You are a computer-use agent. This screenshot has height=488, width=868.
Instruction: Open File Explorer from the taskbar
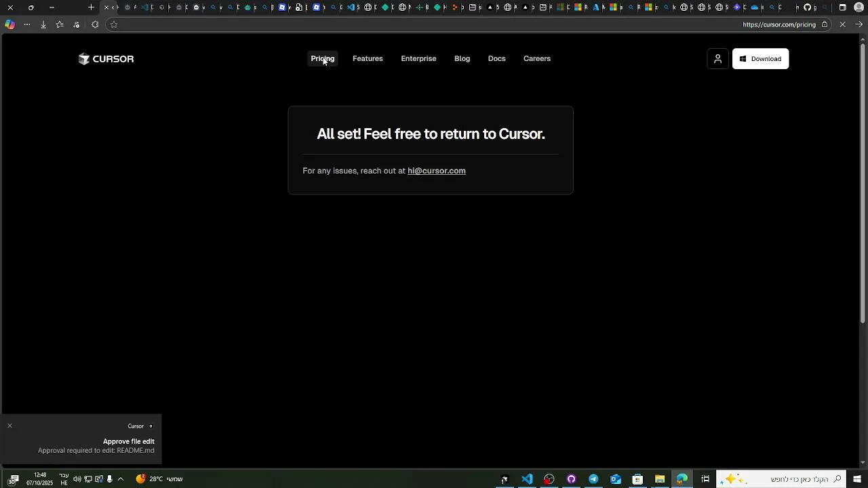click(660, 479)
